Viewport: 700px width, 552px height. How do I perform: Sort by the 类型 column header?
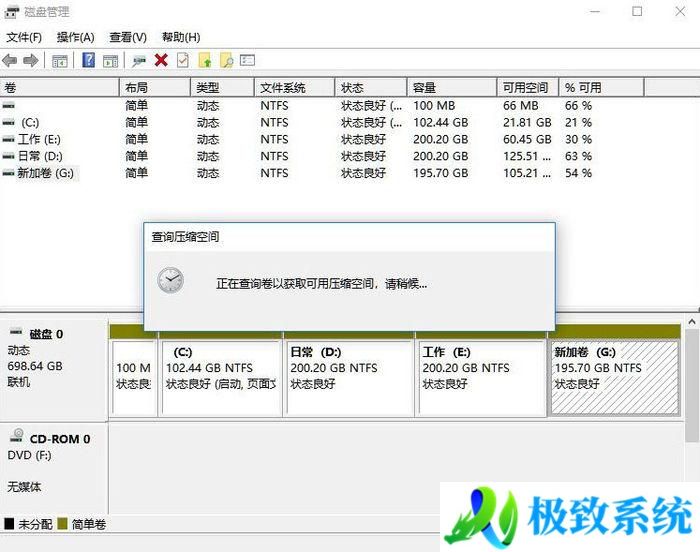pyautogui.click(x=223, y=88)
